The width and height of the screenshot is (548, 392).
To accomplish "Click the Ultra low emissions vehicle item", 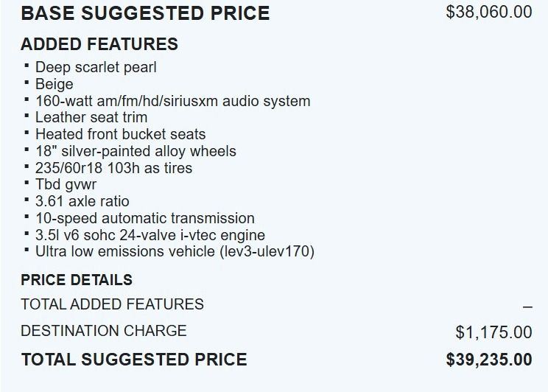I will (x=175, y=251).
